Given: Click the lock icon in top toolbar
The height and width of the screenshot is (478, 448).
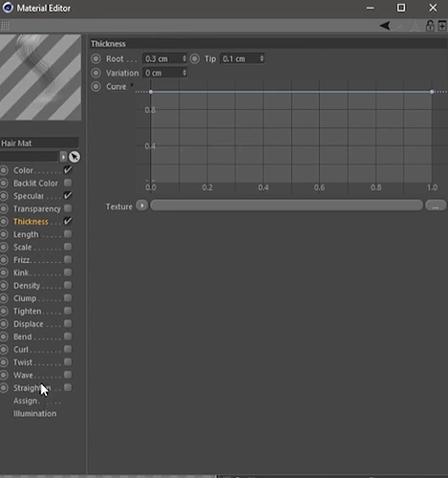Looking at the screenshot, I should (x=430, y=26).
